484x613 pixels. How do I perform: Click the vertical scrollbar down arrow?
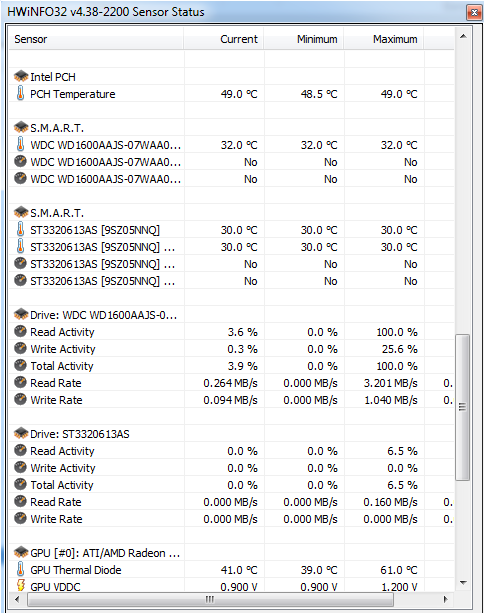point(463,583)
